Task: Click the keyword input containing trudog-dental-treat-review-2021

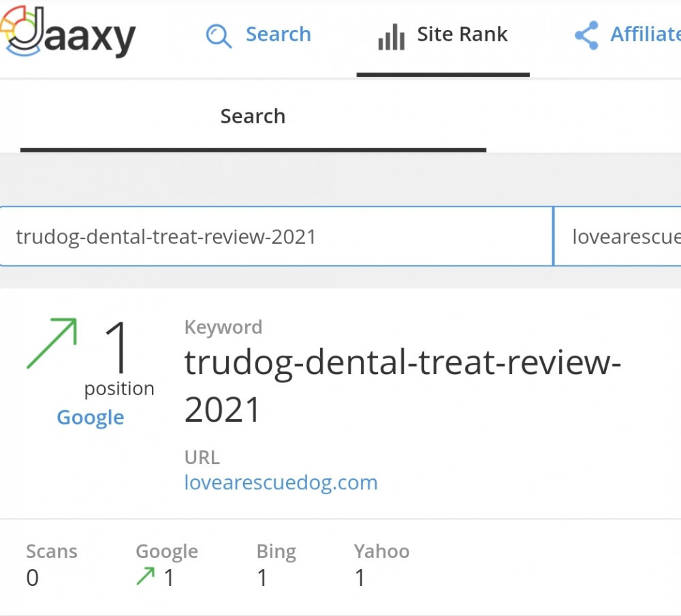Action: [276, 236]
